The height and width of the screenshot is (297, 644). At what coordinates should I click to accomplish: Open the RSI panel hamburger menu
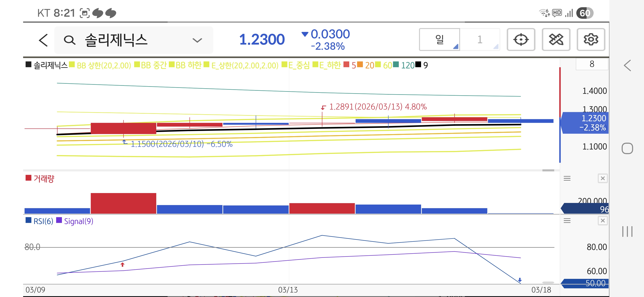(567, 220)
